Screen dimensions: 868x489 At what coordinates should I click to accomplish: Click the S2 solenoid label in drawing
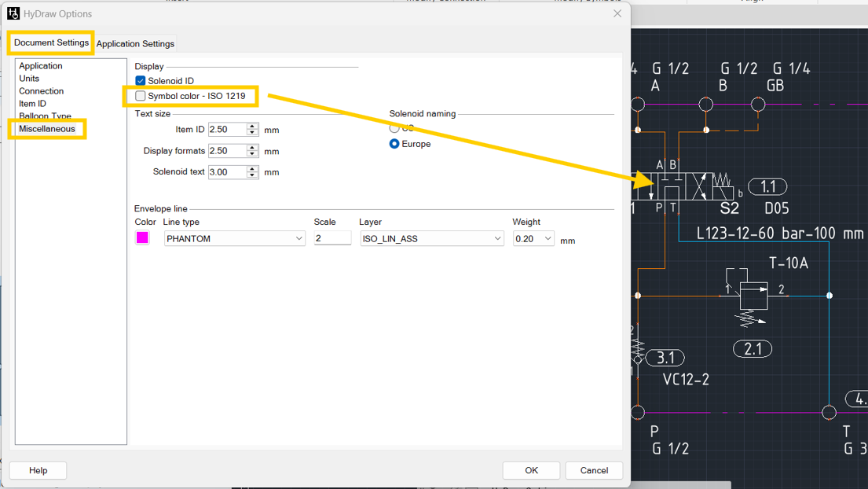(729, 209)
